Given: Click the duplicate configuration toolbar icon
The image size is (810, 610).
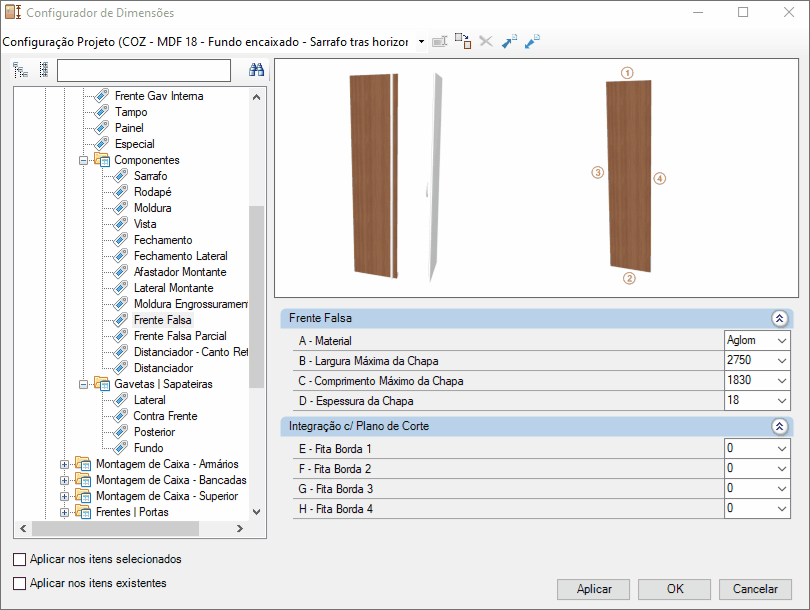Looking at the screenshot, I should pyautogui.click(x=462, y=41).
